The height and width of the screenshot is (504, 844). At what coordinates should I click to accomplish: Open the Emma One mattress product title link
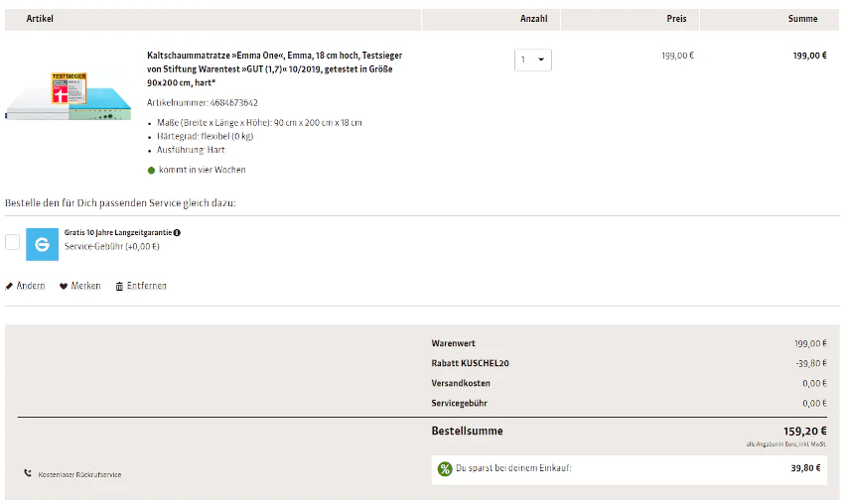(274, 68)
